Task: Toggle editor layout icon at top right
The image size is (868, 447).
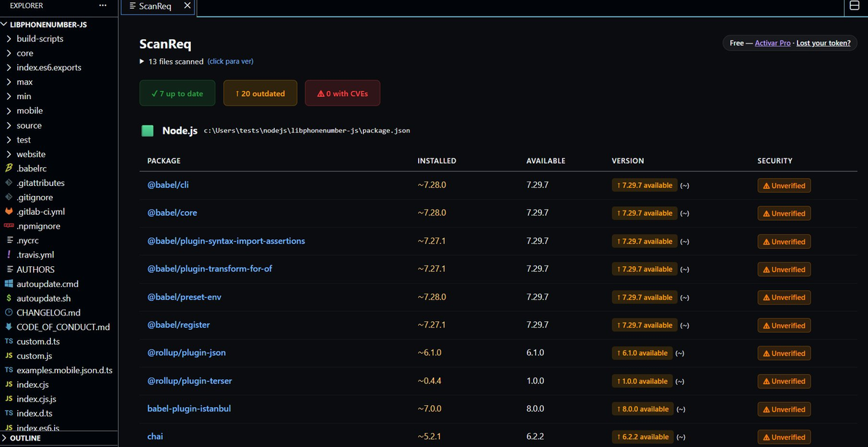Action: pos(854,6)
